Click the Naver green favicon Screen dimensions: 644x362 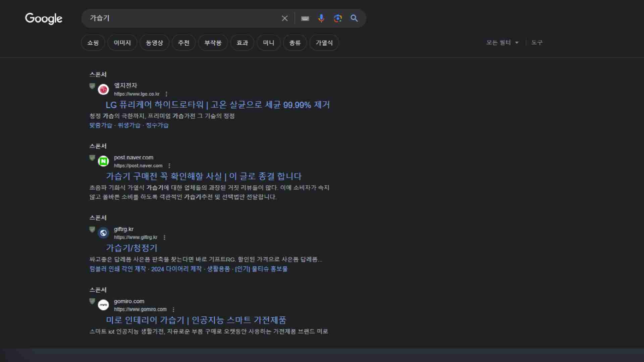(x=103, y=161)
